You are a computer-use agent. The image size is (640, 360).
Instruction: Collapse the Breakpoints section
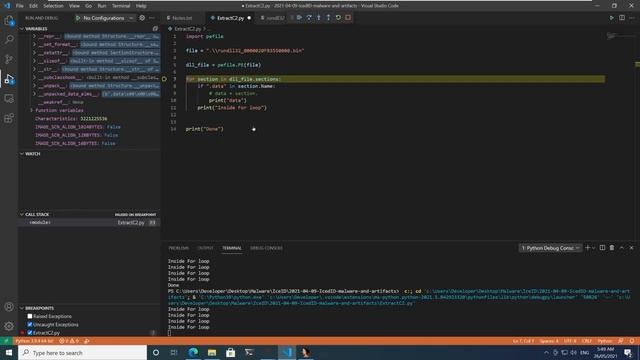point(39,308)
